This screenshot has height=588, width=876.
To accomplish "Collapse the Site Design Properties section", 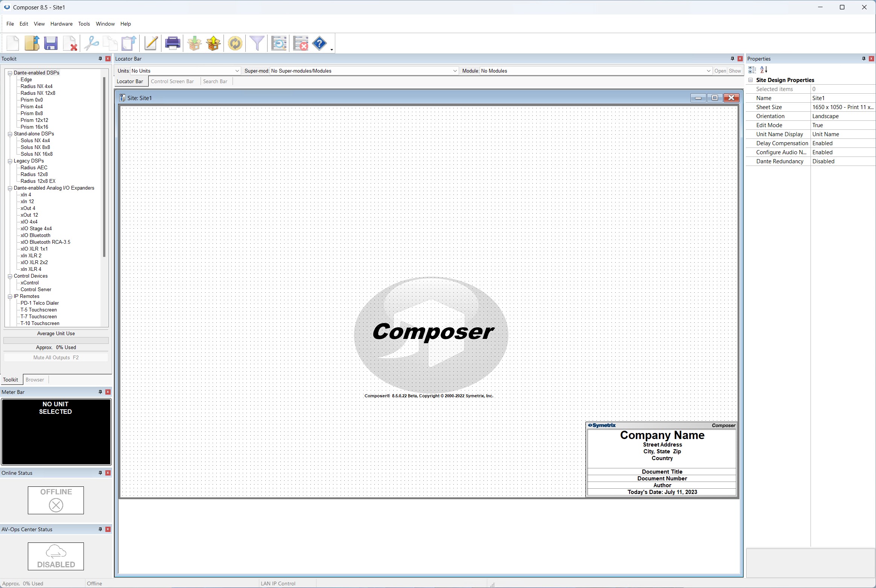I will [751, 80].
